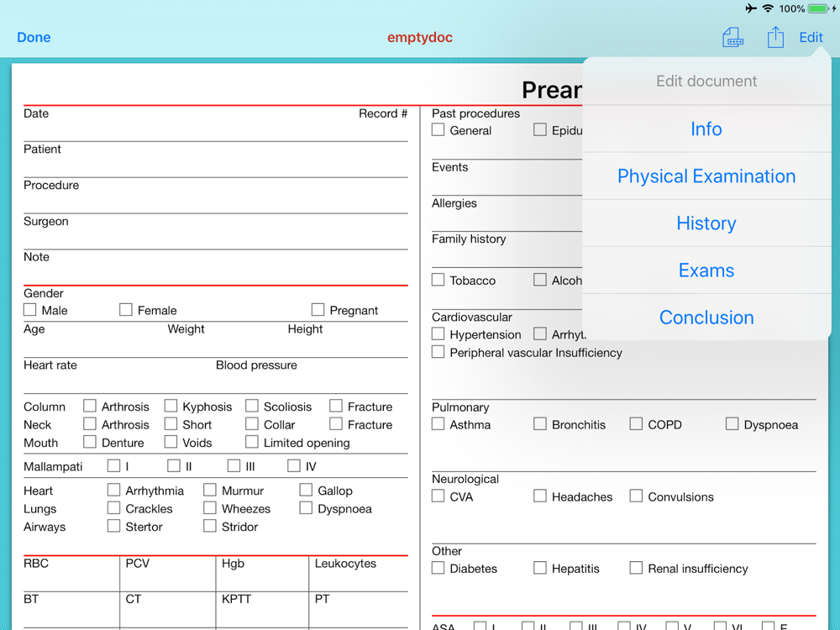Choose Conclusion from the Edit menu

click(x=706, y=318)
